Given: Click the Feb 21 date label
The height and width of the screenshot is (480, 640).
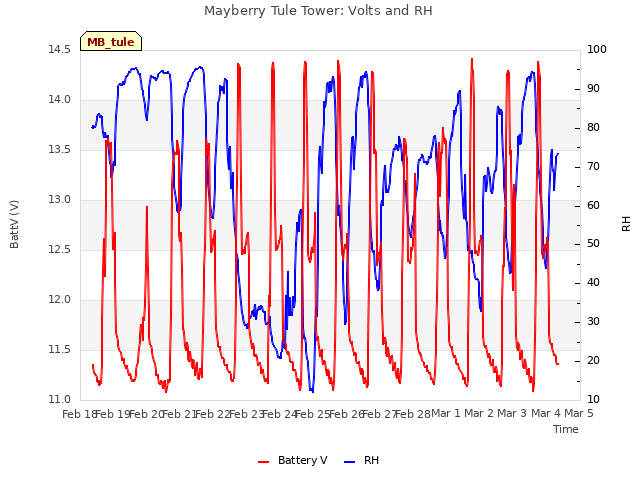Looking at the screenshot, I should click(x=179, y=414).
